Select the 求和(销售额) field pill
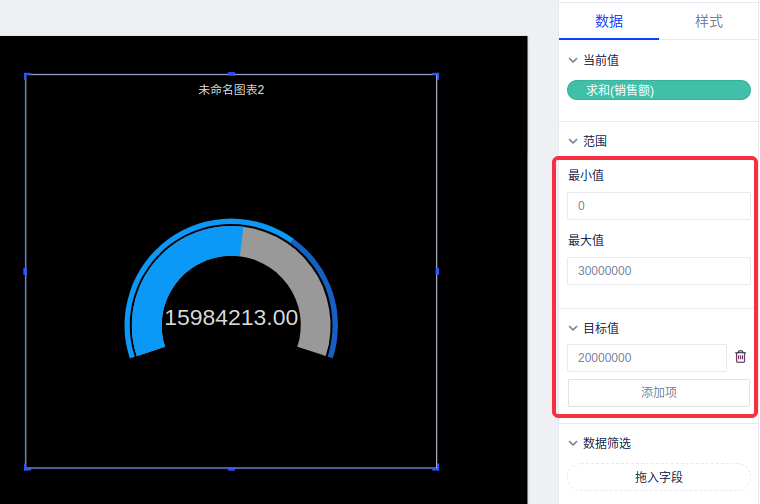 pos(658,91)
